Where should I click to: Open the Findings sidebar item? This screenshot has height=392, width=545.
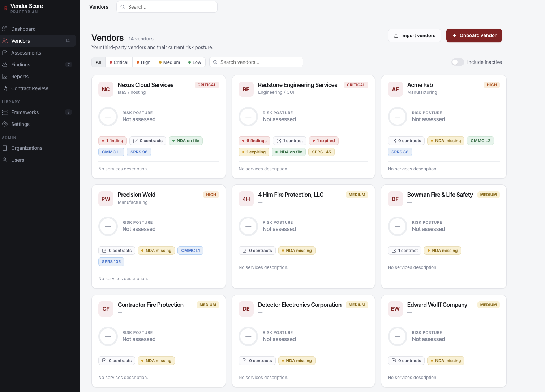tap(38, 65)
